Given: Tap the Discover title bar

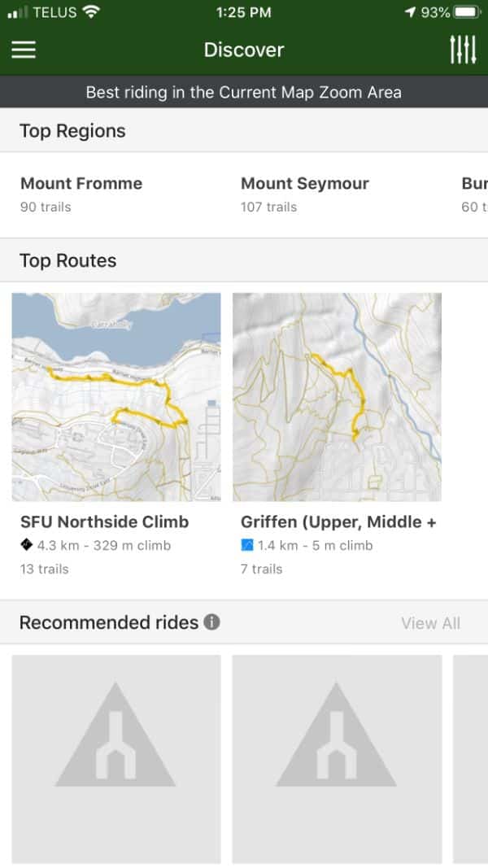Looking at the screenshot, I should [244, 50].
